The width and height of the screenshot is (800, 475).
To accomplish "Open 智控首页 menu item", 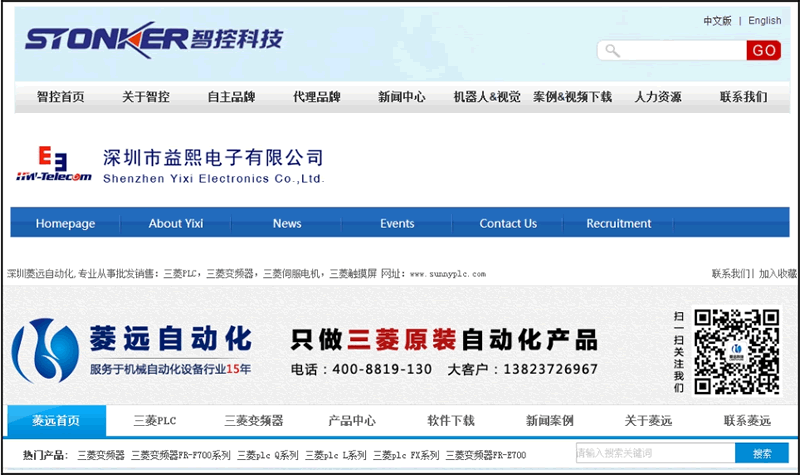I will [x=61, y=97].
